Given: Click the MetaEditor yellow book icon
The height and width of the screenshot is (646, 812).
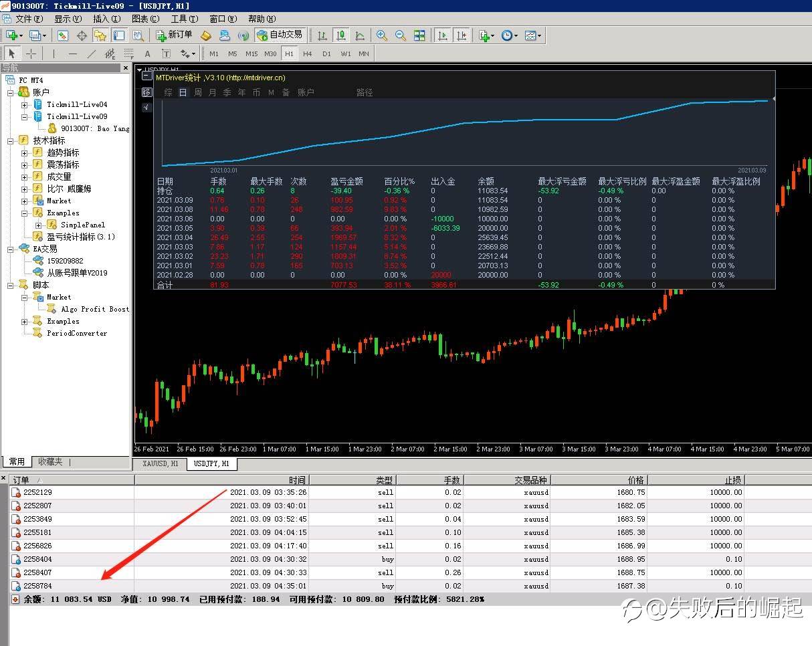Looking at the screenshot, I should pos(206,35).
